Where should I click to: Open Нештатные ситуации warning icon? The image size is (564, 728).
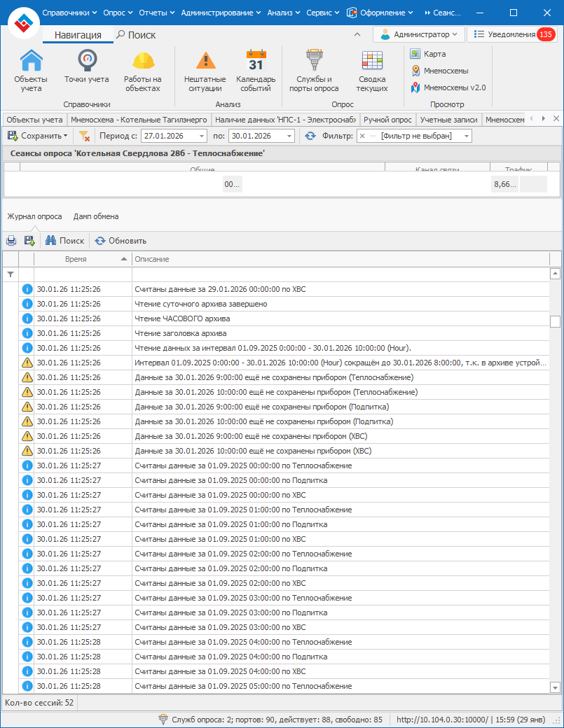click(x=205, y=71)
